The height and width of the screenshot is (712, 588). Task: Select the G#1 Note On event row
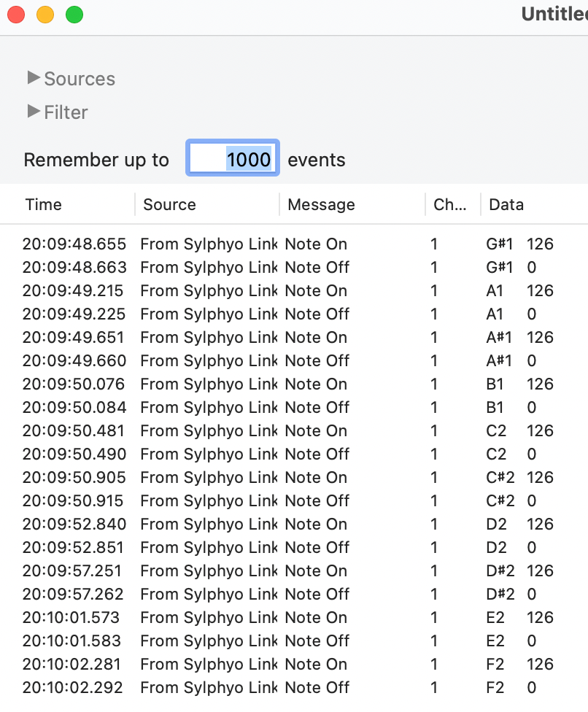(292, 244)
